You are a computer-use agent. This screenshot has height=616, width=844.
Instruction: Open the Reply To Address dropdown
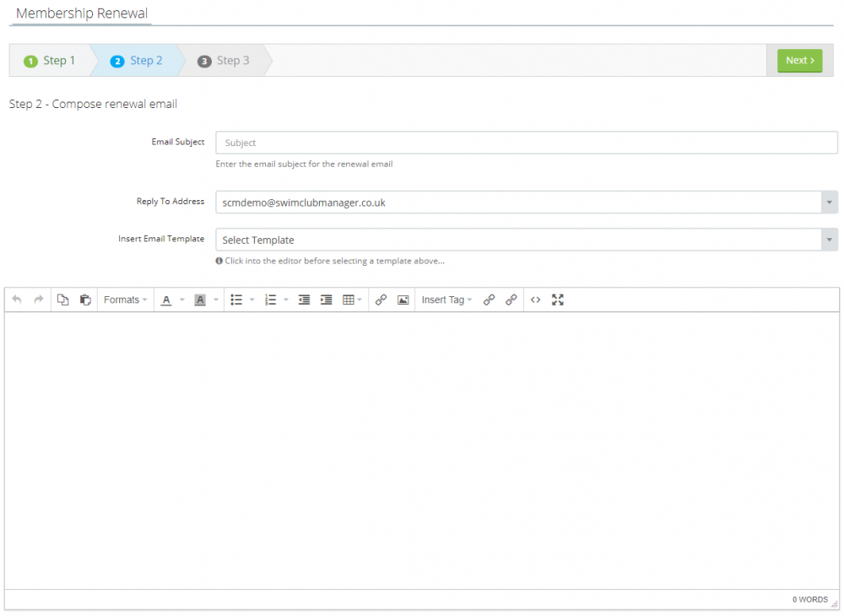[x=526, y=203]
